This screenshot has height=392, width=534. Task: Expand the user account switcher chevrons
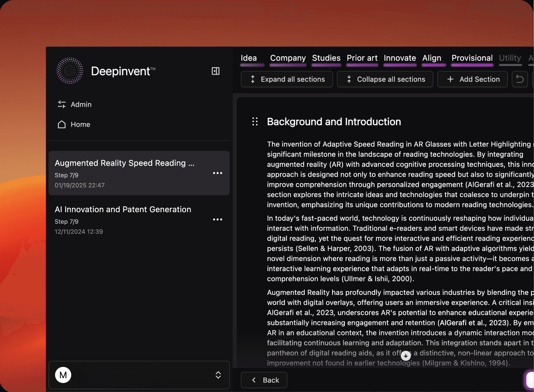(x=218, y=375)
